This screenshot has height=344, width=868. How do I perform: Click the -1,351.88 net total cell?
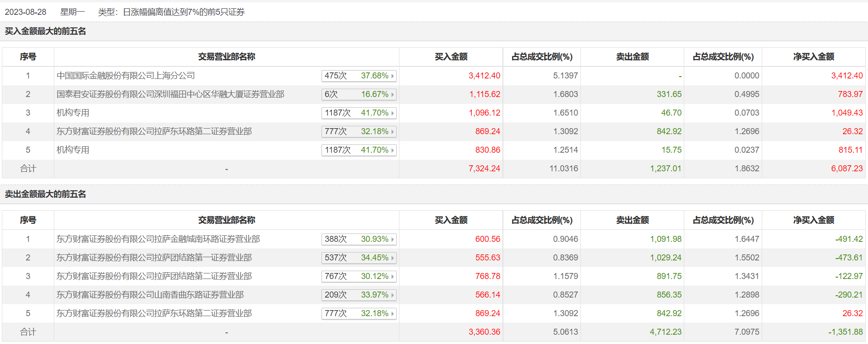click(x=845, y=332)
